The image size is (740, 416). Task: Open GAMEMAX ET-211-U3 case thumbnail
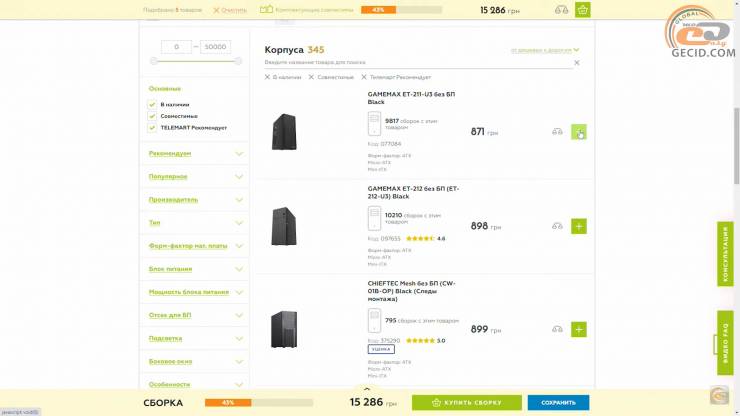pyautogui.click(x=284, y=132)
